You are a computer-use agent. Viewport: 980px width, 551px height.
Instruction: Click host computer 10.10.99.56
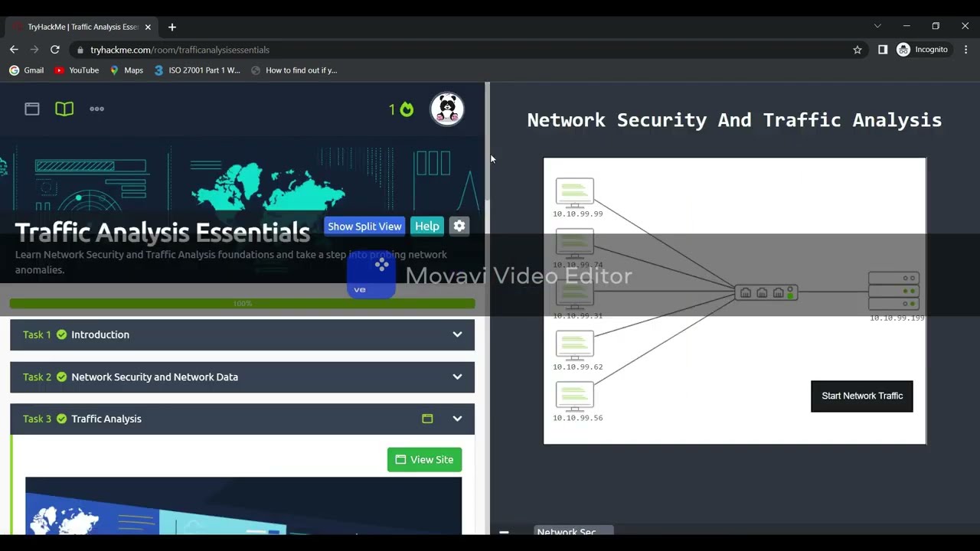pos(575,396)
